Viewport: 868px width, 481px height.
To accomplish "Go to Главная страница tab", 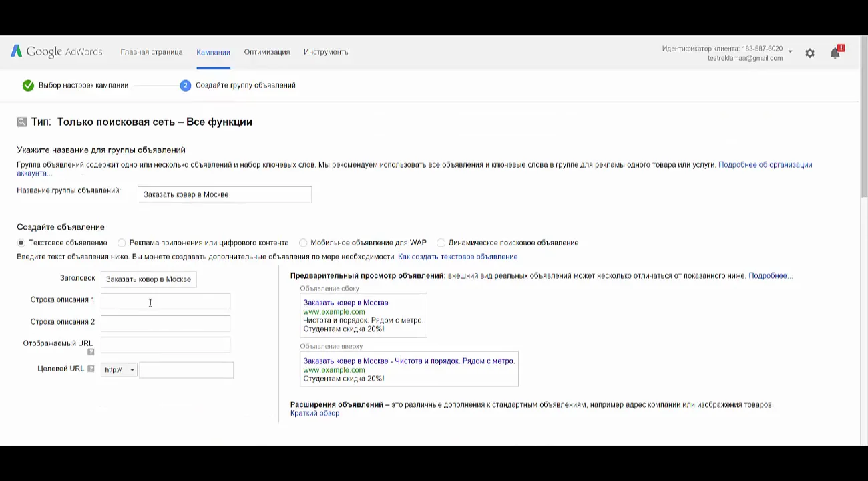I will (152, 52).
